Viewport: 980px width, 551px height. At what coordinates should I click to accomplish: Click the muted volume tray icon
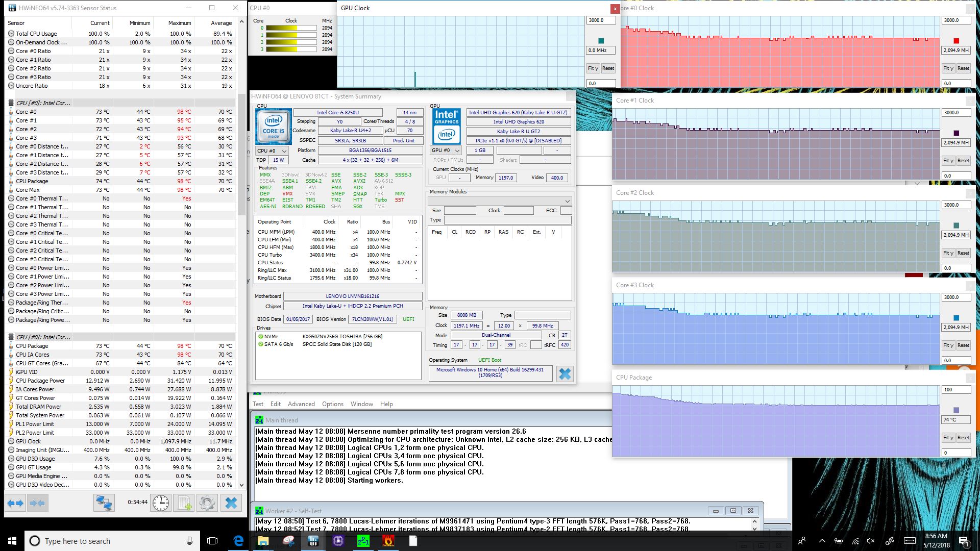click(x=871, y=541)
